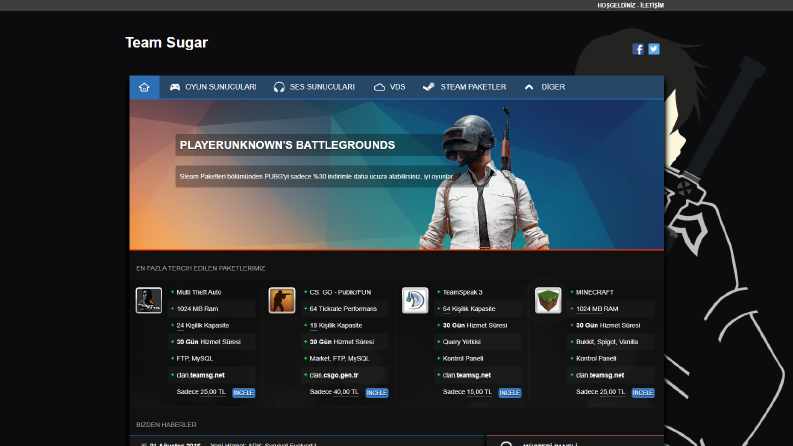793x446 pixels.
Task: Click 'clan.csgo.gen.tr' domain text
Action: click(x=334, y=375)
